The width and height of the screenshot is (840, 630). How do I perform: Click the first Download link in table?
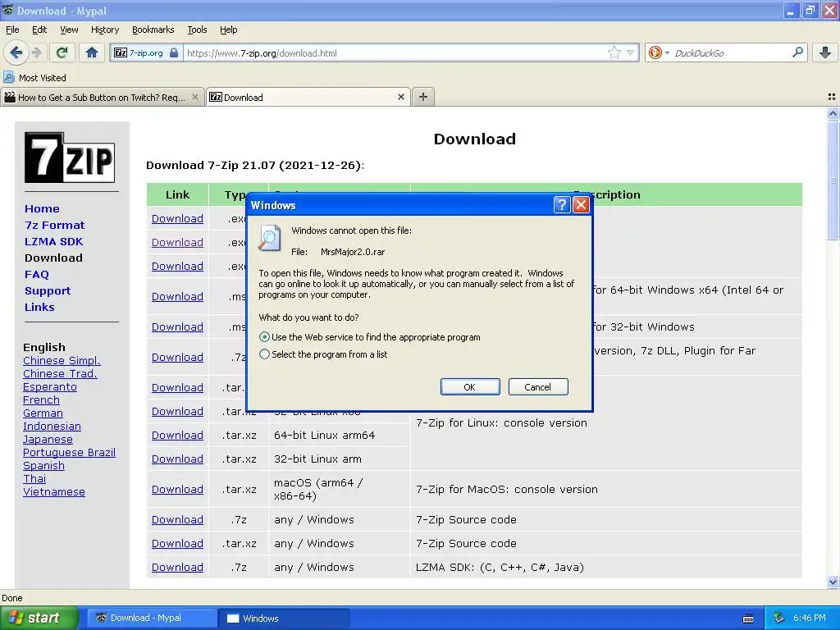[177, 218]
